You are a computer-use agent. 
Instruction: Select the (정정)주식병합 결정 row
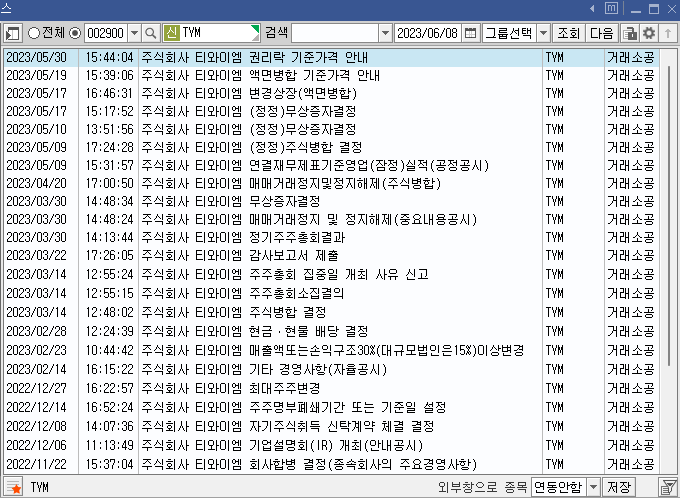pyautogui.click(x=331, y=147)
